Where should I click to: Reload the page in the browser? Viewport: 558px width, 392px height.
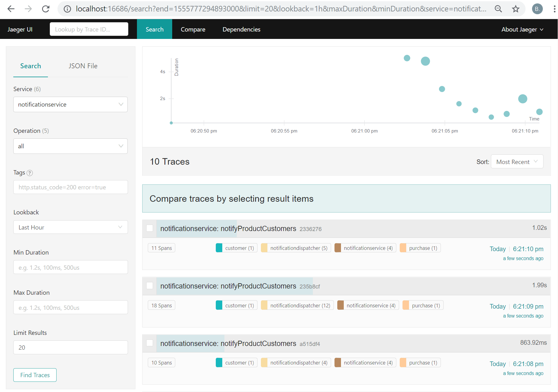[46, 9]
